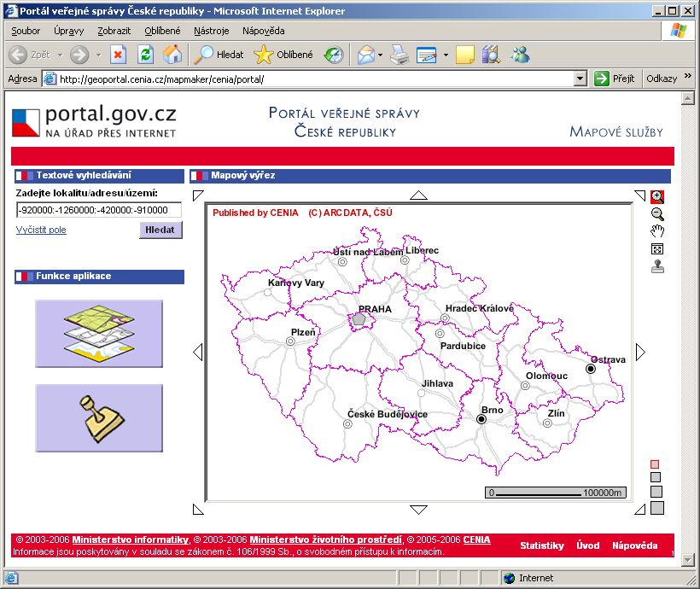Pan the map south with bottom arrow
Screen dimensions: 700x589
coord(419,510)
